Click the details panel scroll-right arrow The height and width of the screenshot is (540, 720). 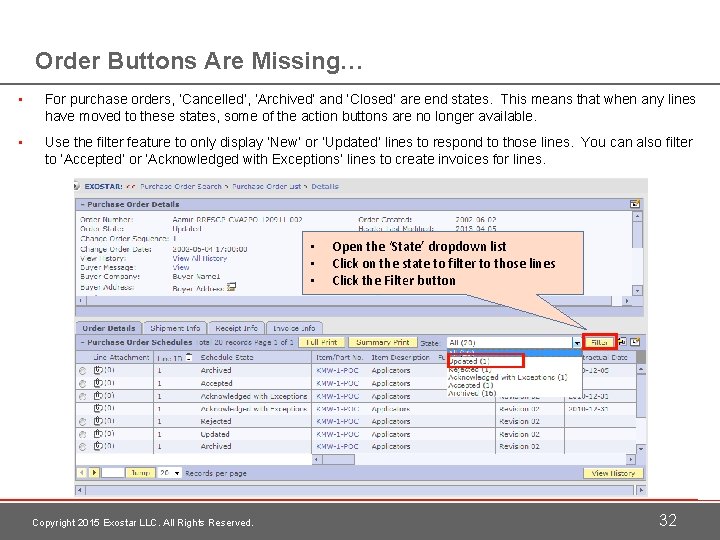(627, 301)
